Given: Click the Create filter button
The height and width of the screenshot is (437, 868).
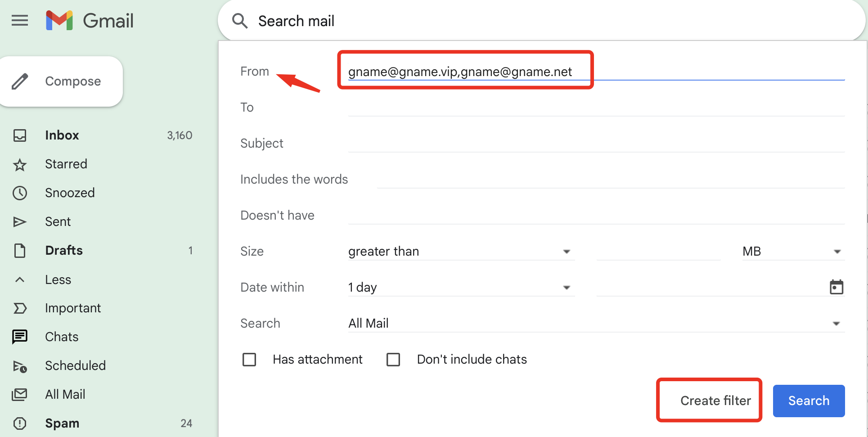Looking at the screenshot, I should coord(715,401).
